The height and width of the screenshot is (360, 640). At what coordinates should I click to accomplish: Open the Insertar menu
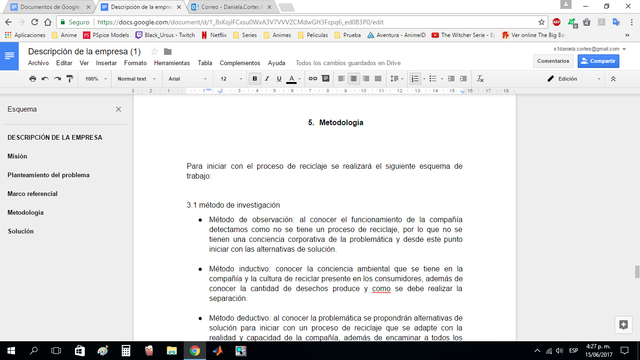pos(106,63)
